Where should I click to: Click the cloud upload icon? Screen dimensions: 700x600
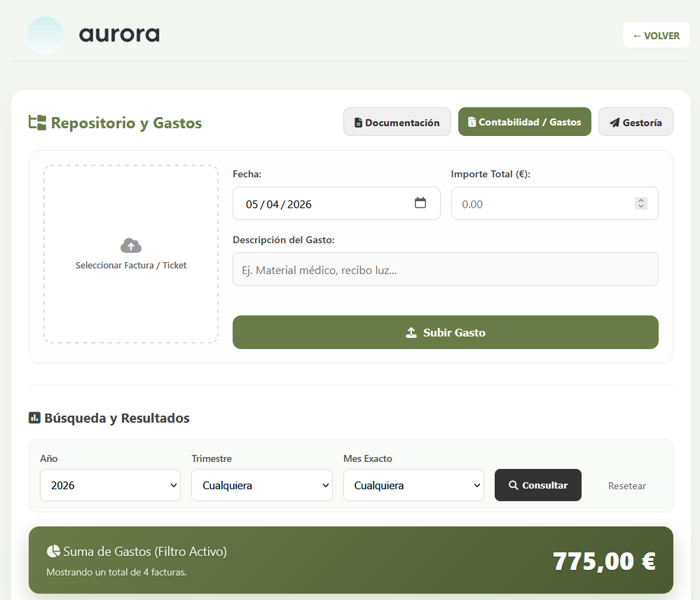131,245
